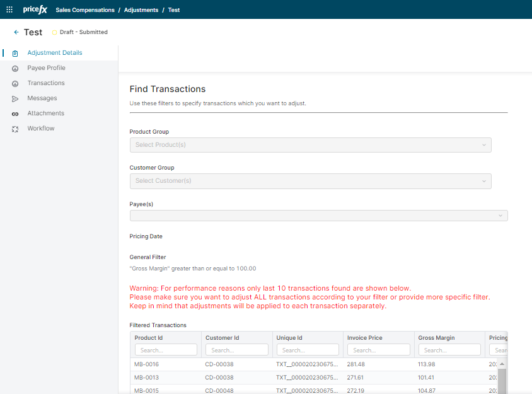The height and width of the screenshot is (394, 532).
Task: Click the Product Id search field
Action: pyautogui.click(x=166, y=350)
